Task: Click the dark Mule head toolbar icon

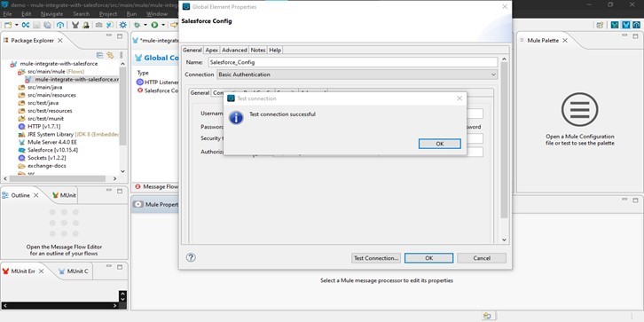Action: [75, 25]
